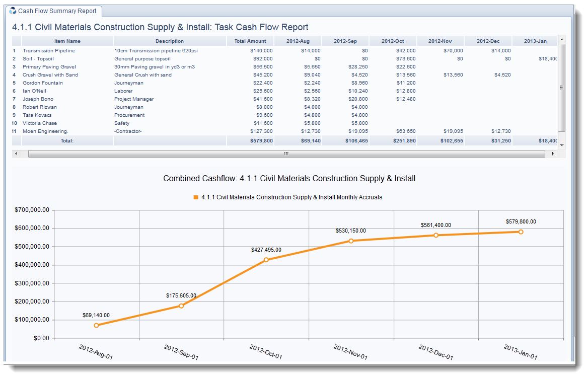
Task: Click the table's scroll down arrow
Action: (562, 144)
